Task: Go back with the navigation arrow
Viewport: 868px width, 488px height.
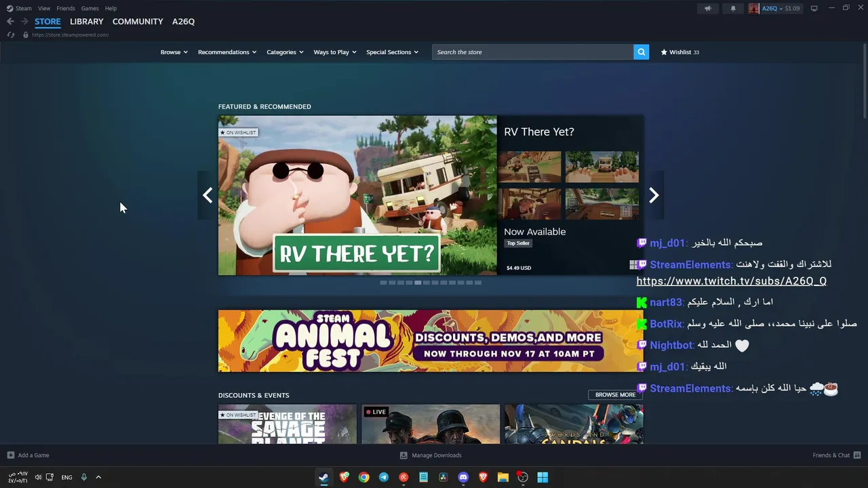Action: (10, 22)
